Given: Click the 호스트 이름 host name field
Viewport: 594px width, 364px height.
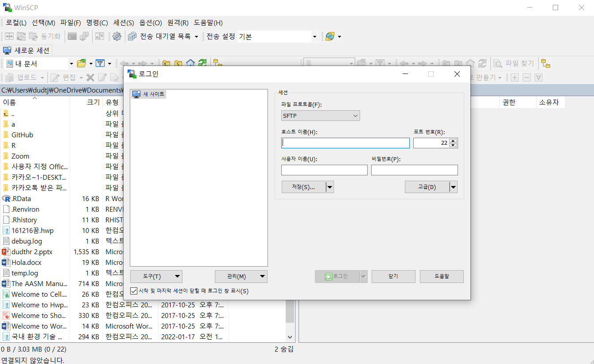Looking at the screenshot, I should click(x=346, y=143).
